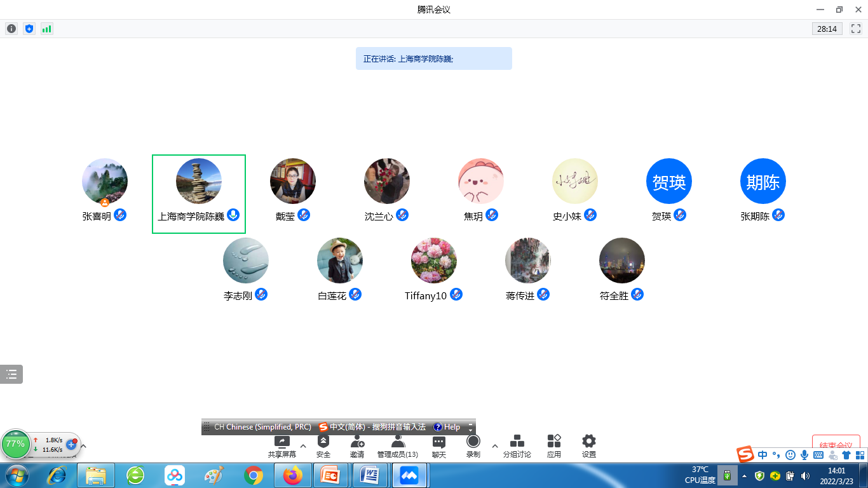Start sharing with the 共享屏幕 icon

pyautogui.click(x=281, y=445)
